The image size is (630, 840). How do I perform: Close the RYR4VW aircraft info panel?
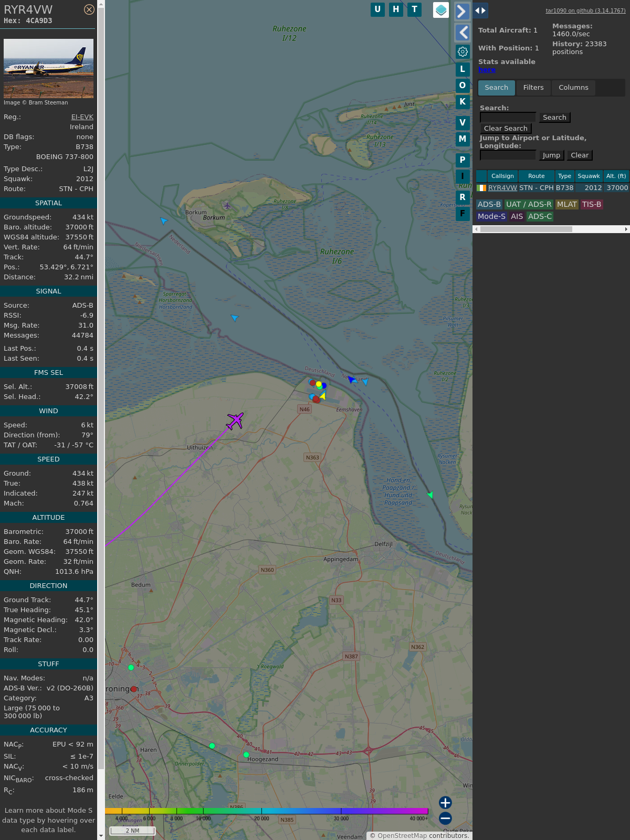[89, 9]
